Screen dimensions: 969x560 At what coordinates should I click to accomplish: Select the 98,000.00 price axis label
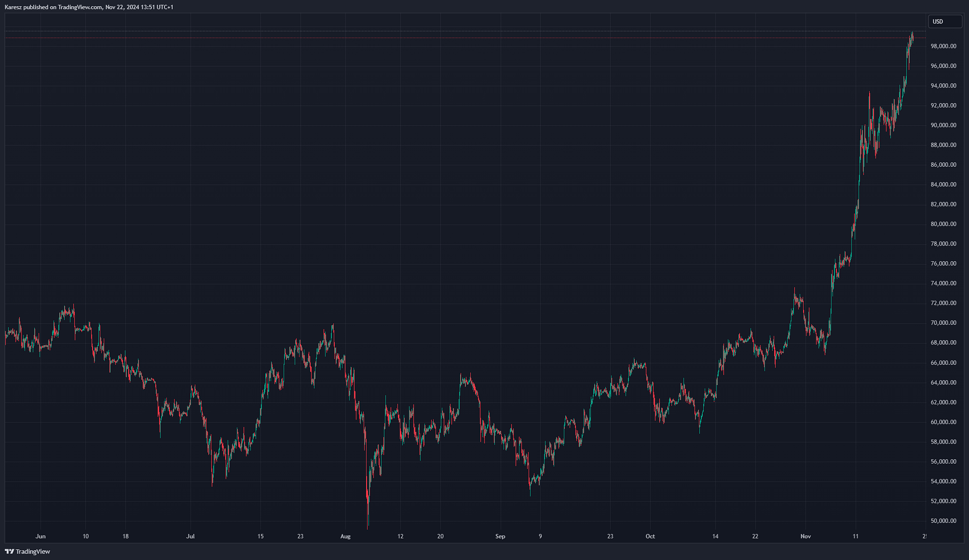[943, 46]
